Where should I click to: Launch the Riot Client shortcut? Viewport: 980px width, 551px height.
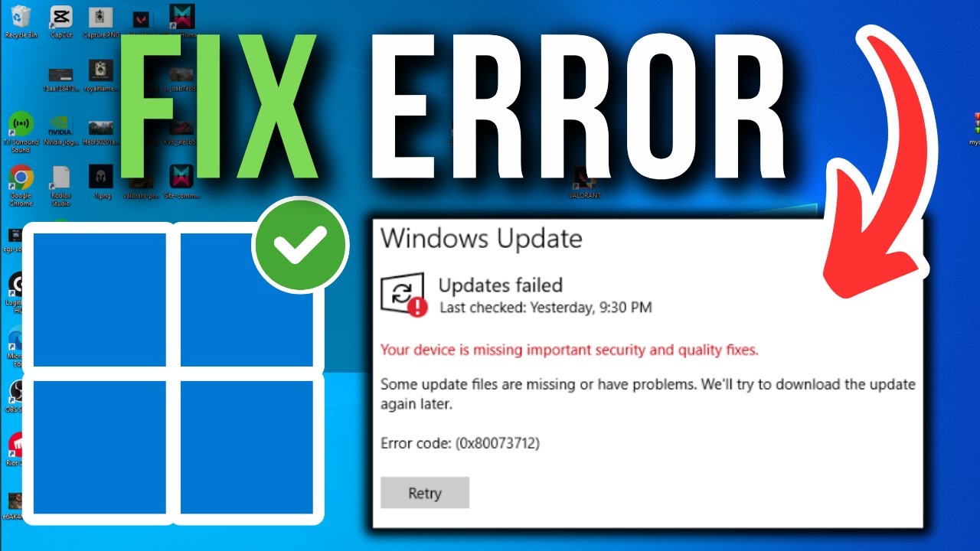click(x=14, y=448)
